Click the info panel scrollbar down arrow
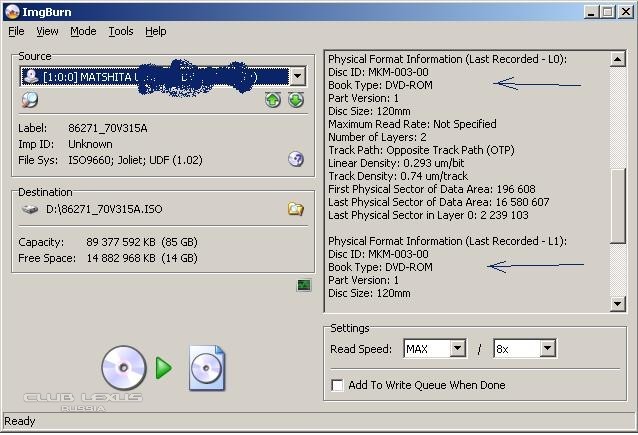The image size is (638, 435). tap(618, 302)
